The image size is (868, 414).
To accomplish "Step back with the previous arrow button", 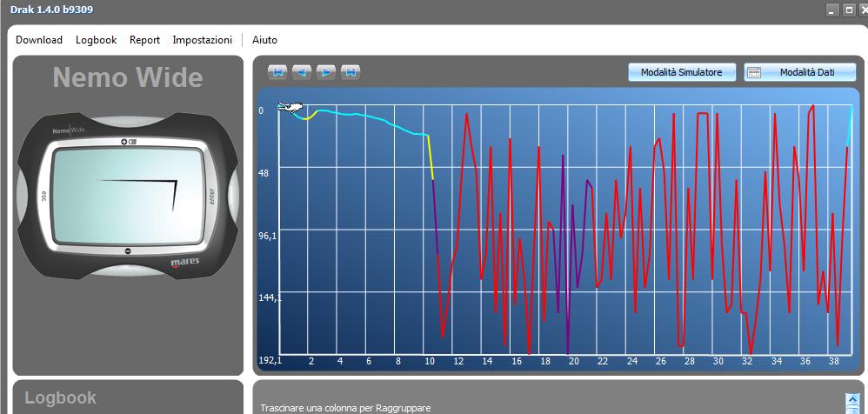I will (302, 72).
